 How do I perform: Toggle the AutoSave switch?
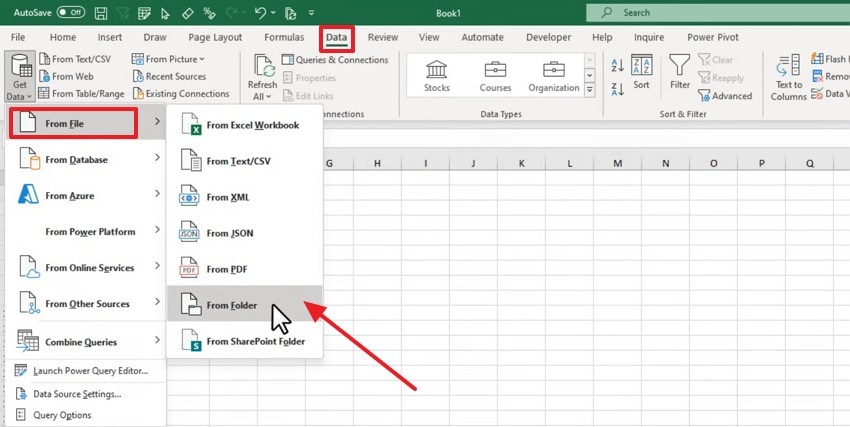click(71, 12)
